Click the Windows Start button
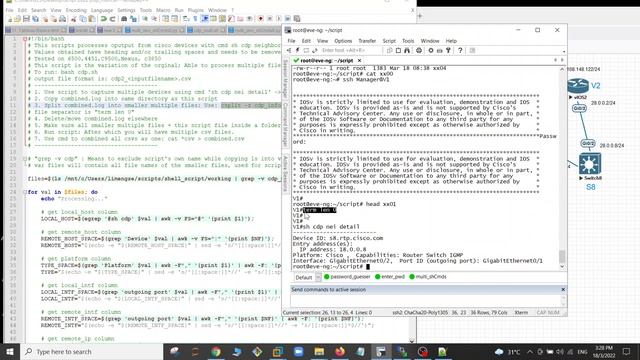 (10, 351)
